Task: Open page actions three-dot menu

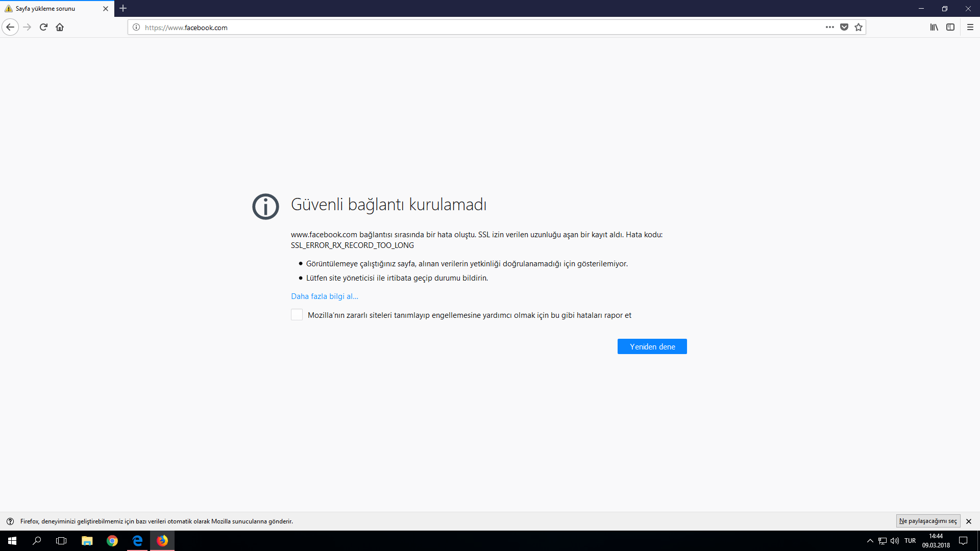Action: (830, 27)
